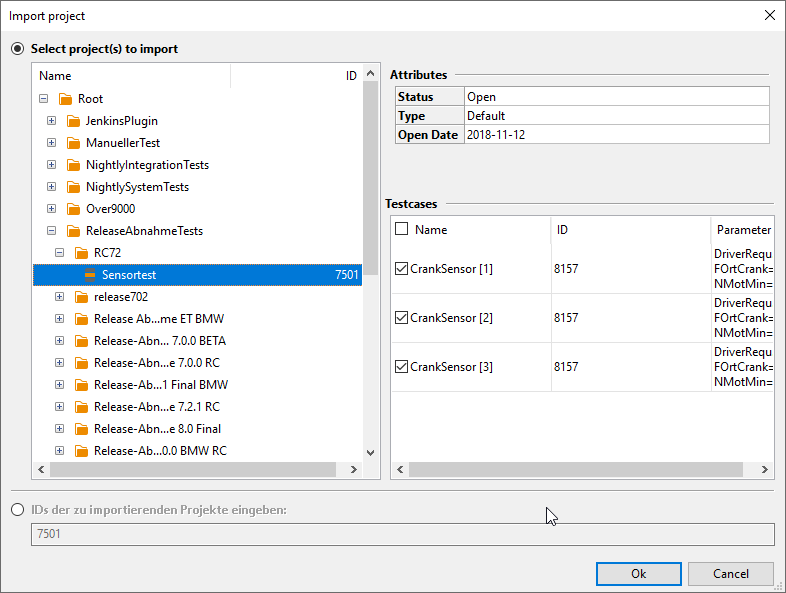The image size is (786, 593).
Task: Select the 'Select project(s) to import' radio button
Action: coord(18,49)
